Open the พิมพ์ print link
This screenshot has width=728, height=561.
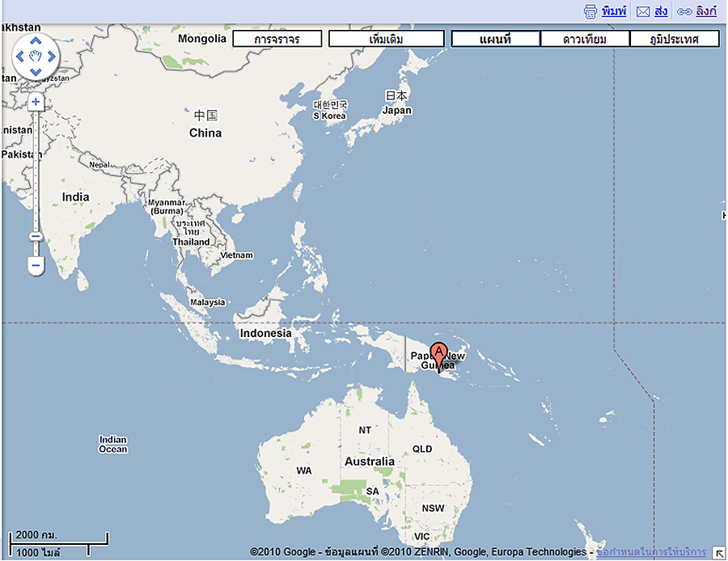coord(614,11)
